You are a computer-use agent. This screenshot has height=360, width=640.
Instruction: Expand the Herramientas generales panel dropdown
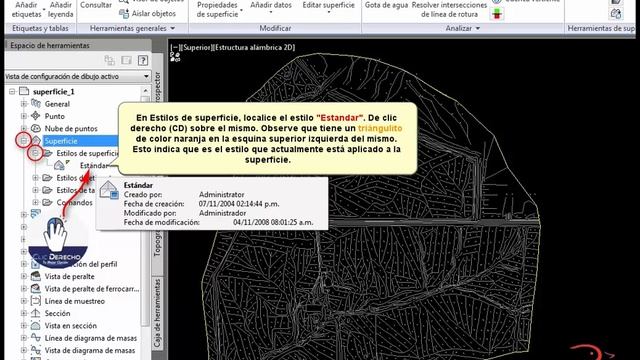(x=173, y=28)
